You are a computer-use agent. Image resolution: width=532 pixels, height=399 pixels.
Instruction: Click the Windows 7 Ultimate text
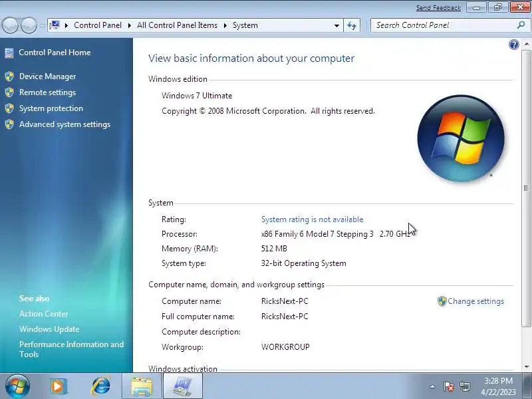click(x=197, y=96)
